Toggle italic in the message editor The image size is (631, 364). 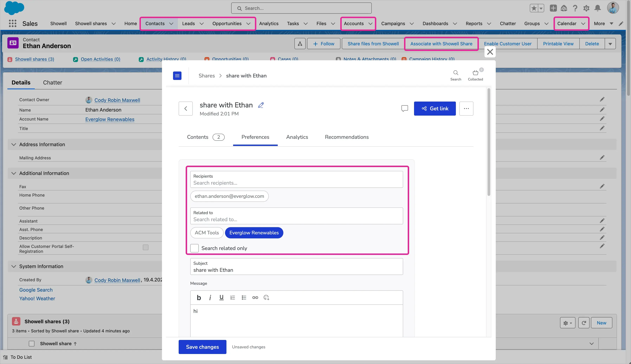(210, 297)
